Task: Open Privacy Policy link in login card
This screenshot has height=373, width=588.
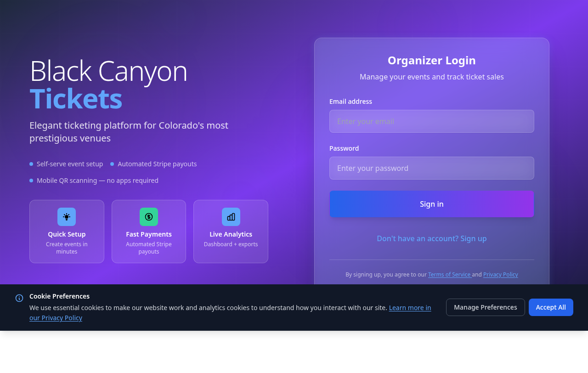Action: (x=500, y=275)
